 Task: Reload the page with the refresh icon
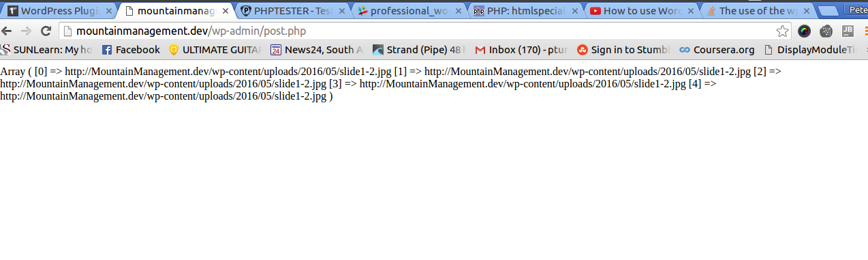(x=46, y=31)
